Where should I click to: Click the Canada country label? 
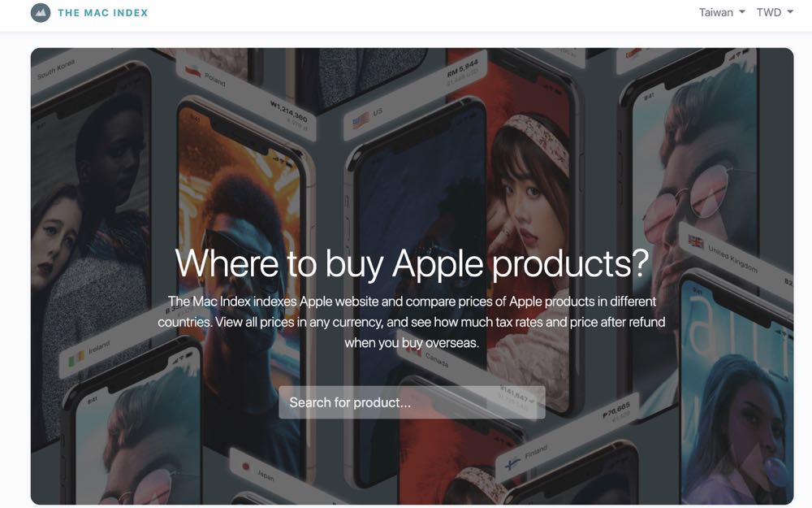[437, 359]
